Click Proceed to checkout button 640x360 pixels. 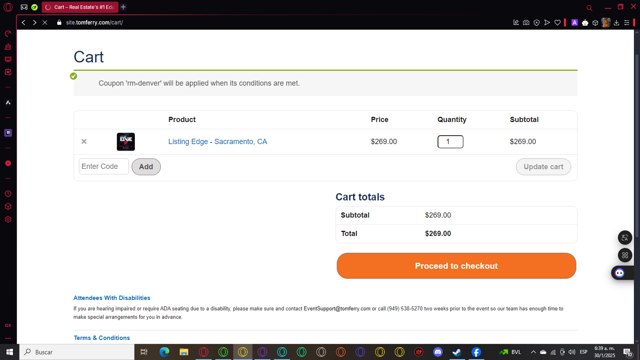click(456, 266)
